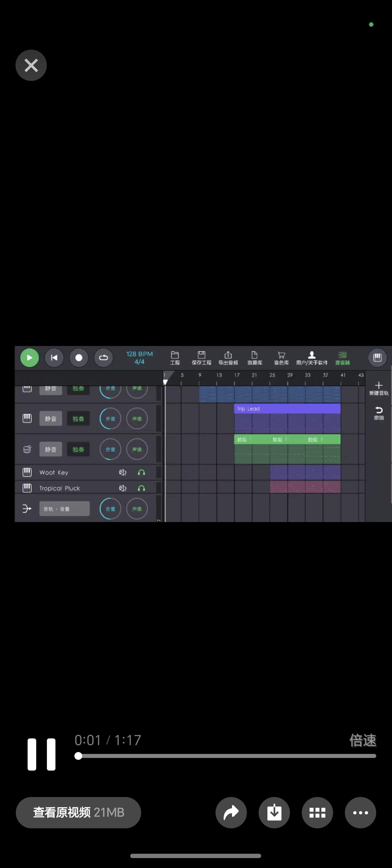
Task: Click 保存工程 to save the project
Action: tap(201, 358)
